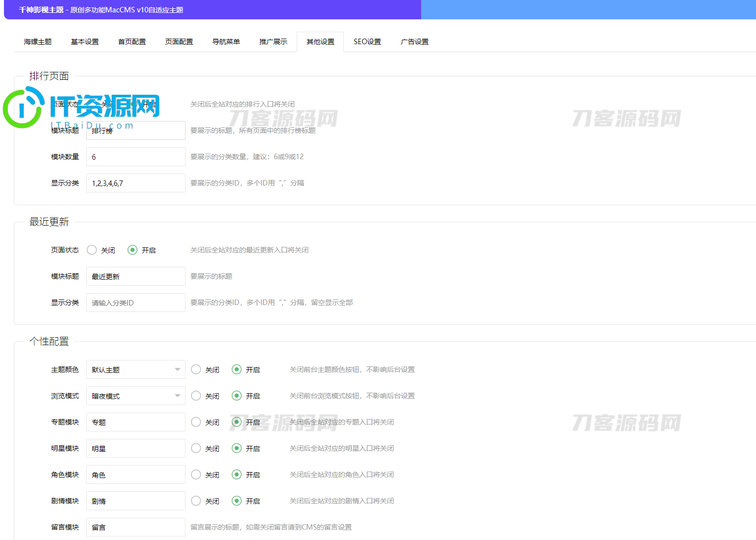This screenshot has width=756, height=540.
Task: Open the 海螺主题 tab
Action: pos(38,42)
